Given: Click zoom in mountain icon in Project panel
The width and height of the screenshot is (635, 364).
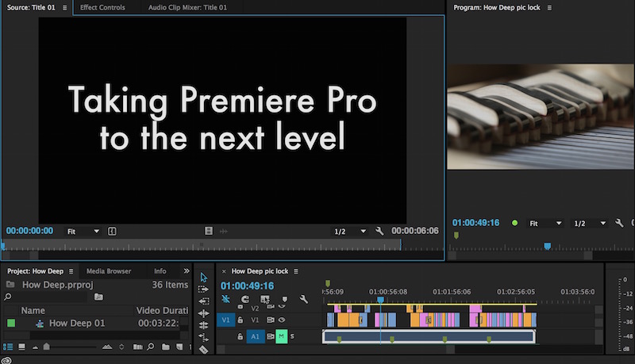Looking at the screenshot, I should [107, 347].
